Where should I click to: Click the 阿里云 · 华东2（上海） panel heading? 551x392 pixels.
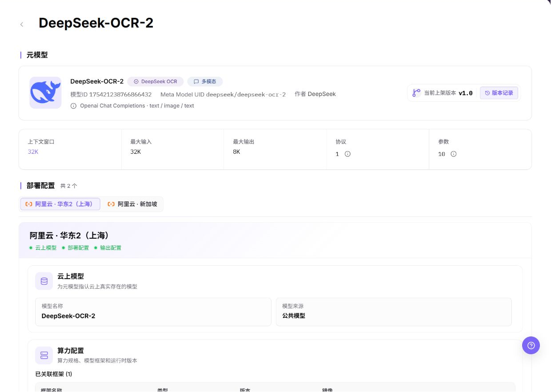tap(69, 236)
